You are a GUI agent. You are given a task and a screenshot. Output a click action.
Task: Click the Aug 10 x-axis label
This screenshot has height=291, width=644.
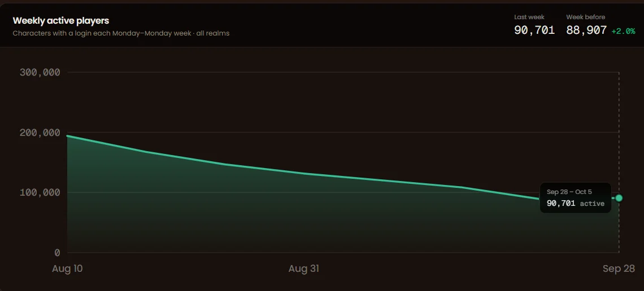67,269
